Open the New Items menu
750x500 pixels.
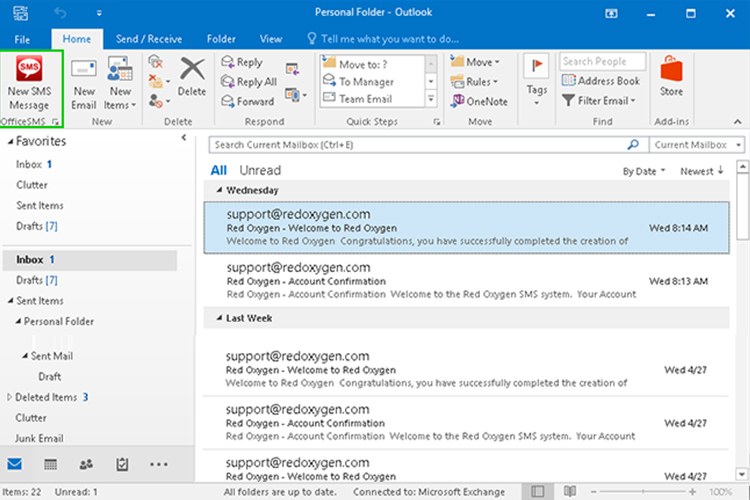(120, 84)
